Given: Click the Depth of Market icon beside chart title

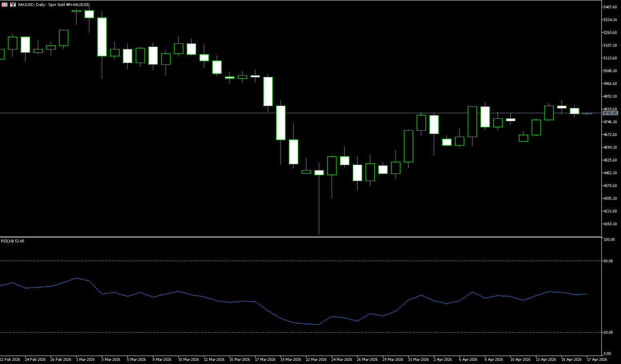Looking at the screenshot, I should pos(13,4).
